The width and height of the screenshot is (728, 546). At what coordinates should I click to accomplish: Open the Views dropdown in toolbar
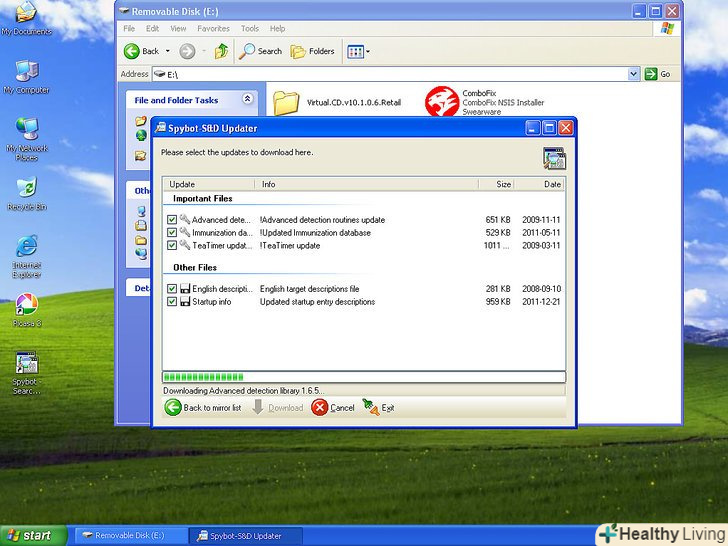click(x=358, y=51)
